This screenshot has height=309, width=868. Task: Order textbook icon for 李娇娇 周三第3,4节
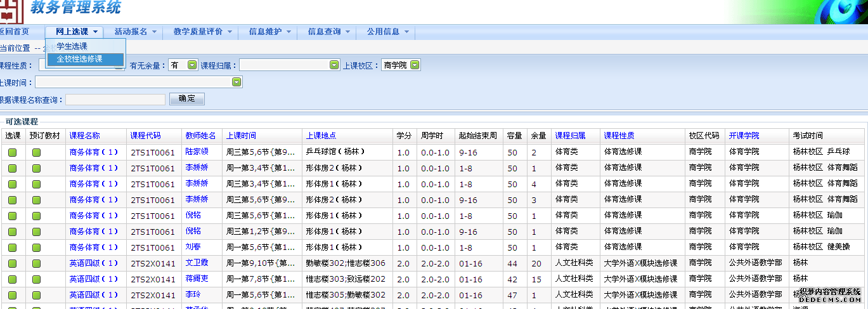click(37, 184)
